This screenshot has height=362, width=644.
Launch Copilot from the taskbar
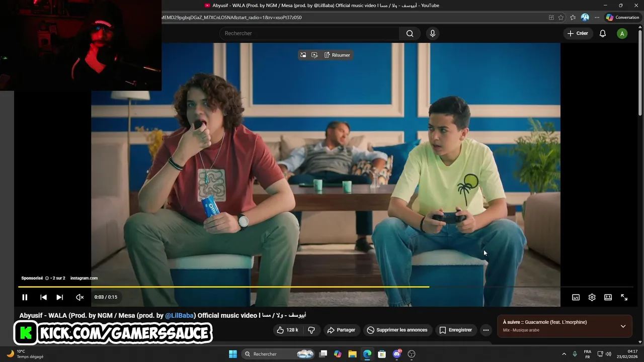coord(338,354)
